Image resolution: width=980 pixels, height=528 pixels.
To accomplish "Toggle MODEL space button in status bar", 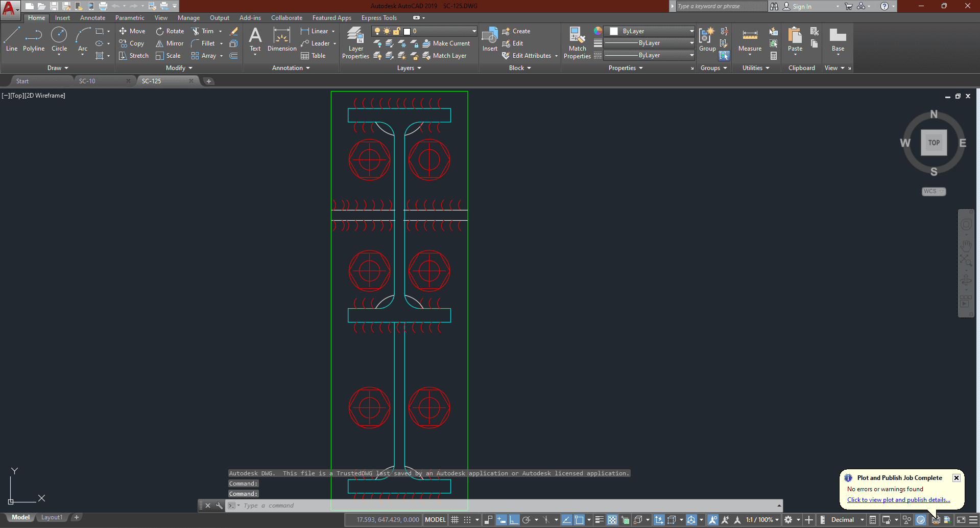I will point(435,520).
